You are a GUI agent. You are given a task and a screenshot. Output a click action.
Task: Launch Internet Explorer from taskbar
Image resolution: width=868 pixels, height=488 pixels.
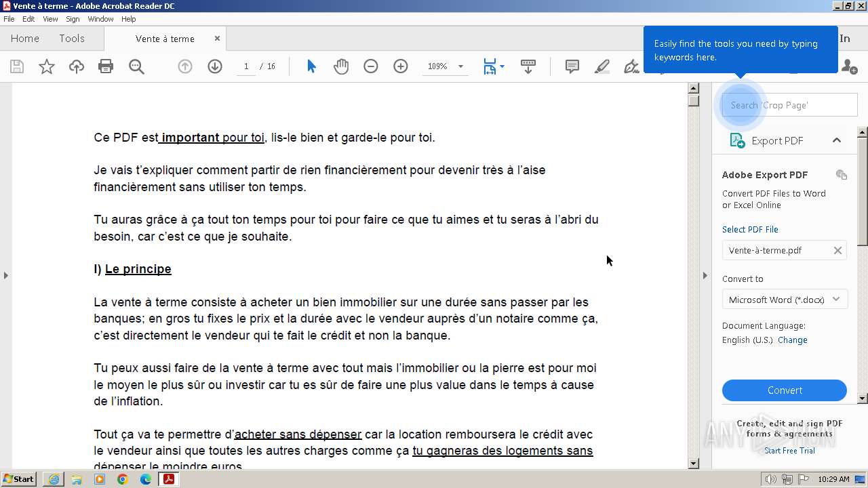(54, 479)
